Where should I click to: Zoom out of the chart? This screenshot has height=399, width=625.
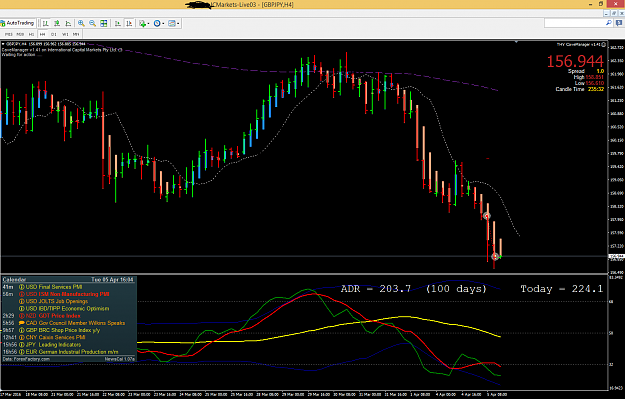(92, 24)
